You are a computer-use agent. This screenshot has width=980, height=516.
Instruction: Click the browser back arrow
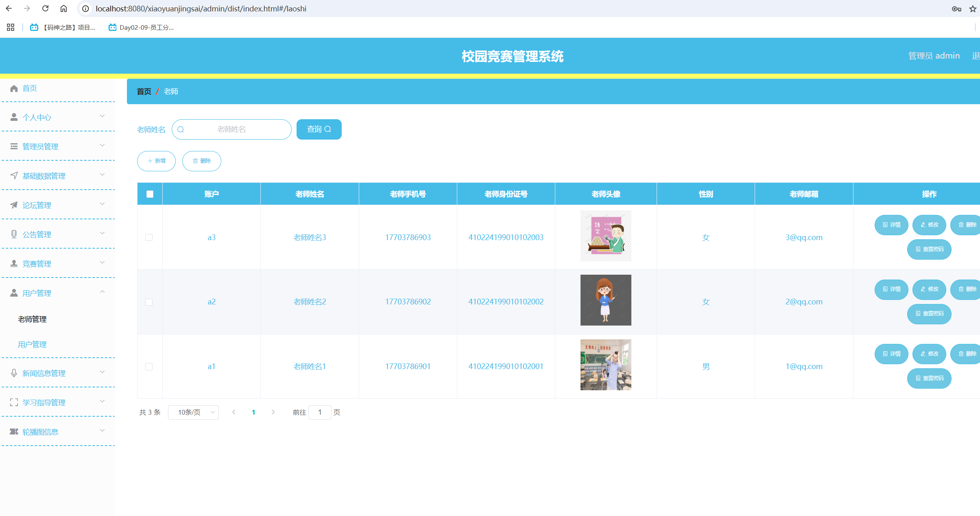pyautogui.click(x=9, y=9)
